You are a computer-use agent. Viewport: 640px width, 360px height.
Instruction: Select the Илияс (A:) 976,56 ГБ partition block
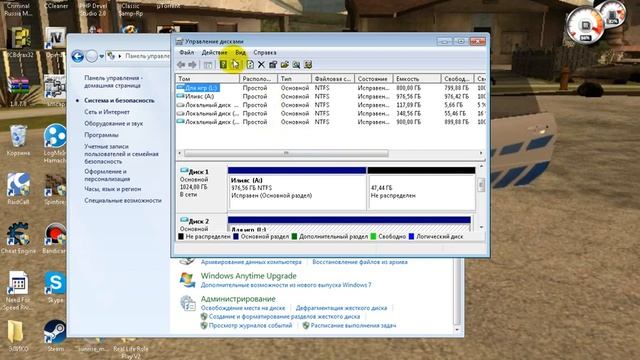pos(297,189)
